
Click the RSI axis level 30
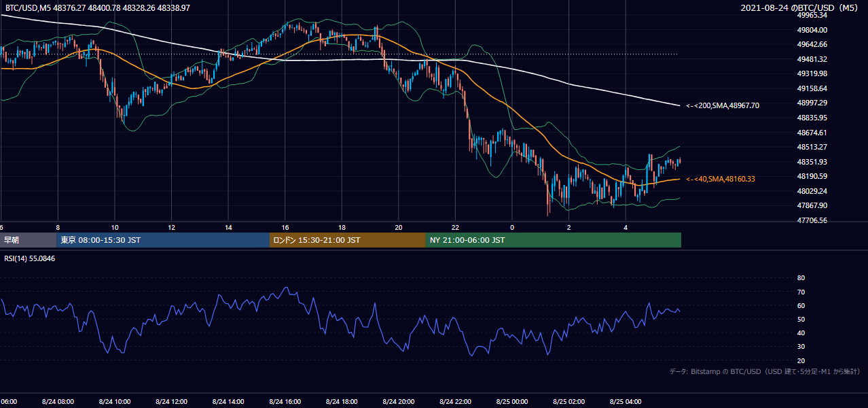(x=801, y=347)
